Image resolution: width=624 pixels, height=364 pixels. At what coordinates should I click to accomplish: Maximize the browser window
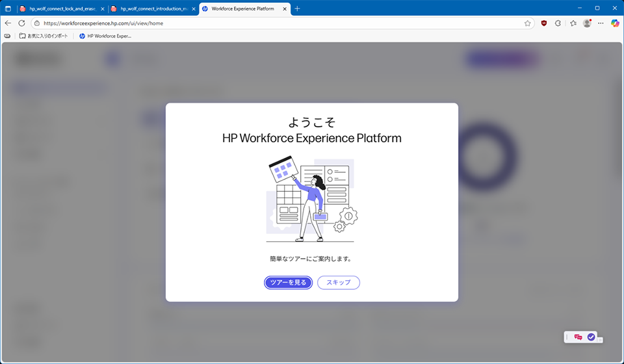597,8
